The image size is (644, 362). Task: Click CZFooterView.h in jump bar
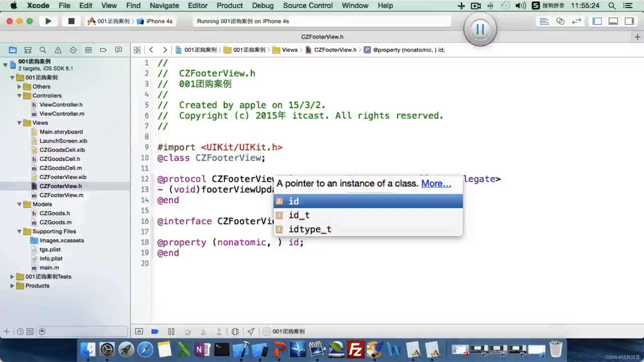(x=331, y=50)
